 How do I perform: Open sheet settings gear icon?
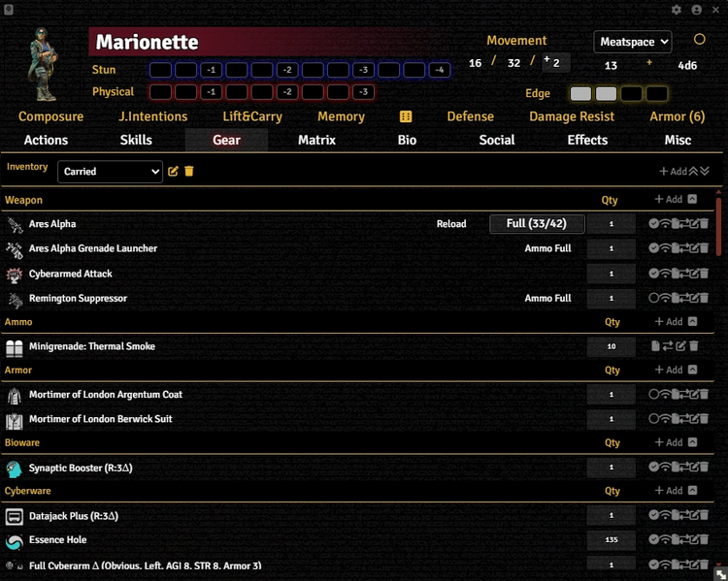pos(677,10)
